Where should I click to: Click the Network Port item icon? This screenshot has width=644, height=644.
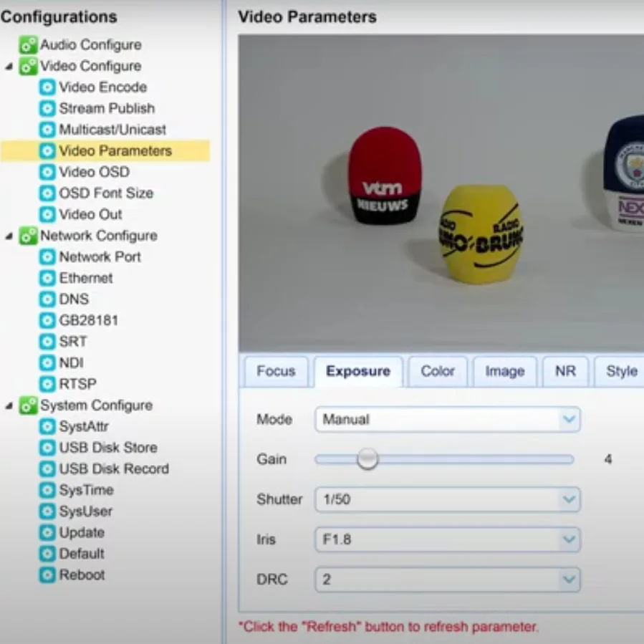pyautogui.click(x=47, y=257)
